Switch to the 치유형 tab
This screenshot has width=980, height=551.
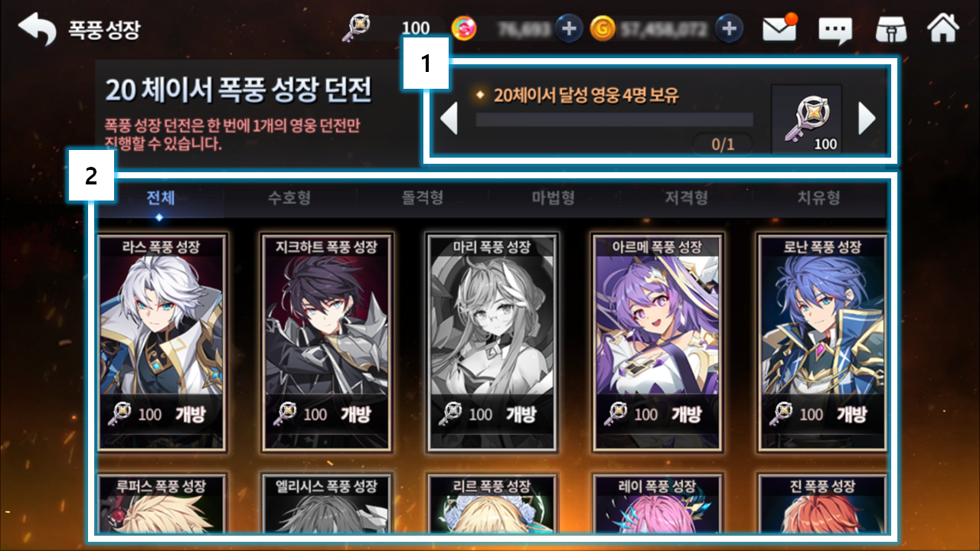point(819,199)
